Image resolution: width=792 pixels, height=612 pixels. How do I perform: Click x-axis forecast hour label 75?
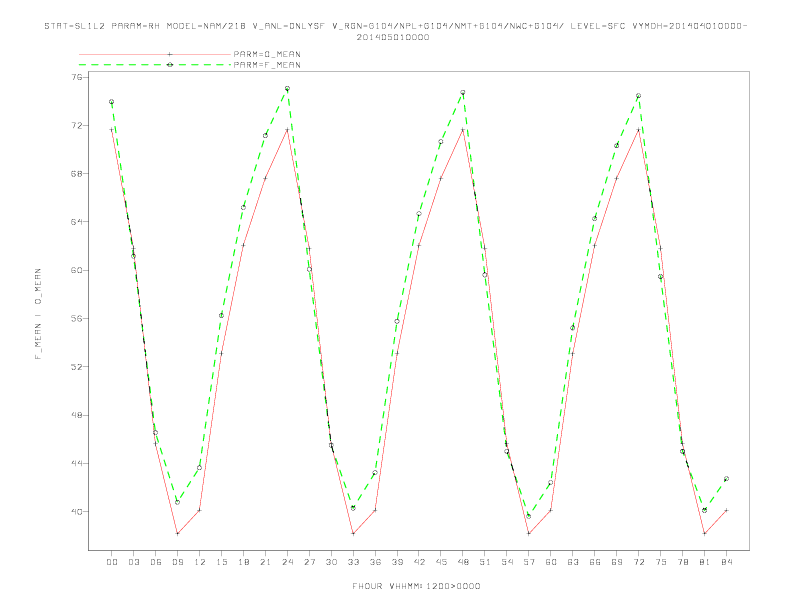[661, 562]
